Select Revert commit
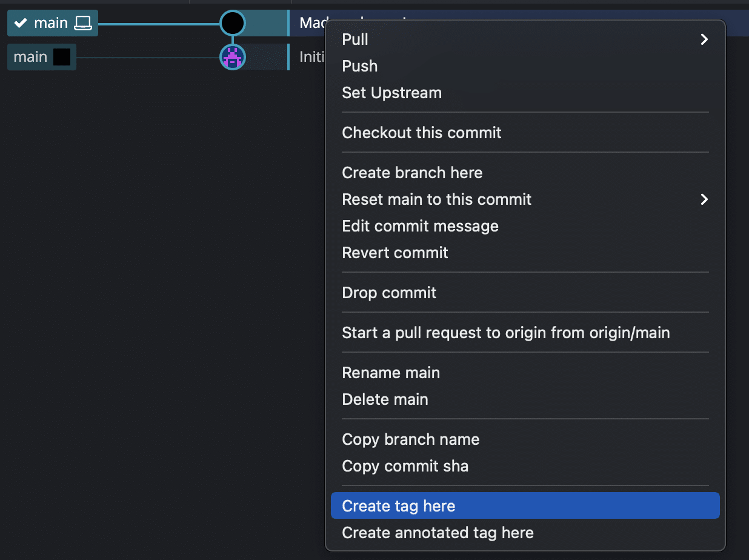The height and width of the screenshot is (560, 749). coord(395,253)
